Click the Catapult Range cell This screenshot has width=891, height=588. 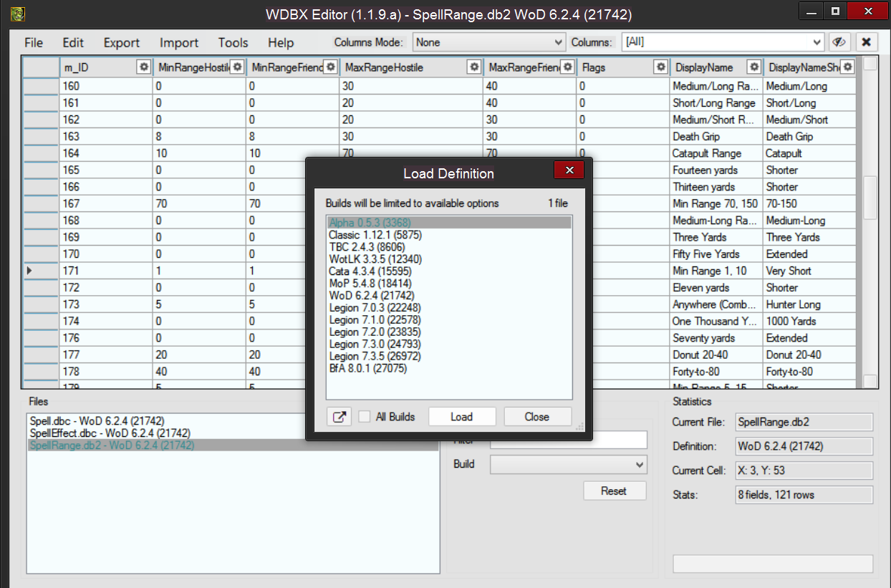[716, 153]
